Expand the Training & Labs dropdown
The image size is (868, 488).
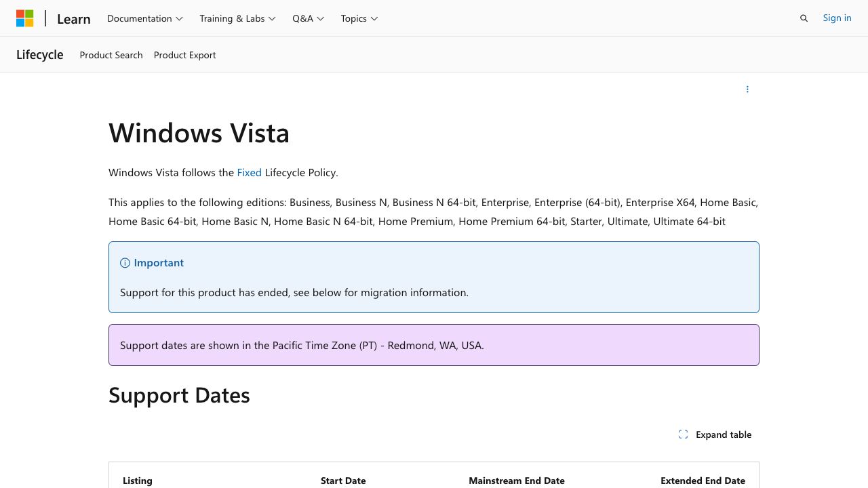point(237,18)
